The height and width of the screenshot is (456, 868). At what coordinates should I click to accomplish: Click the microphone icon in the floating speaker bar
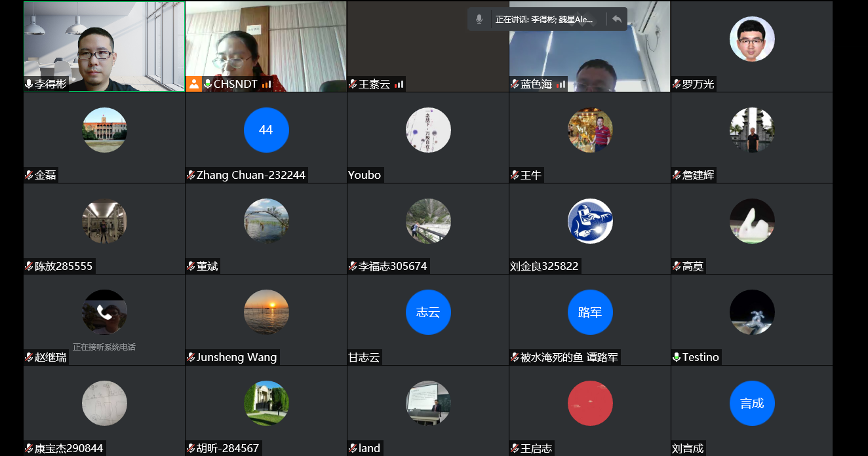pyautogui.click(x=479, y=20)
